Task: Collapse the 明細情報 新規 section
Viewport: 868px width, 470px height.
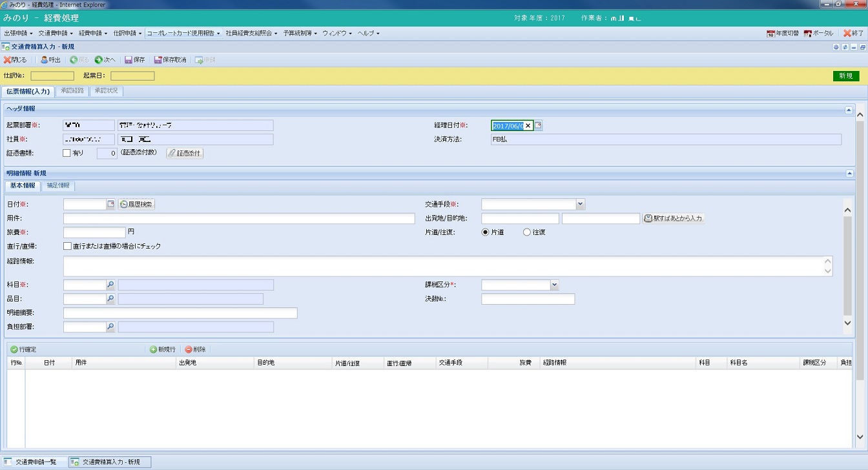Action: (x=849, y=173)
